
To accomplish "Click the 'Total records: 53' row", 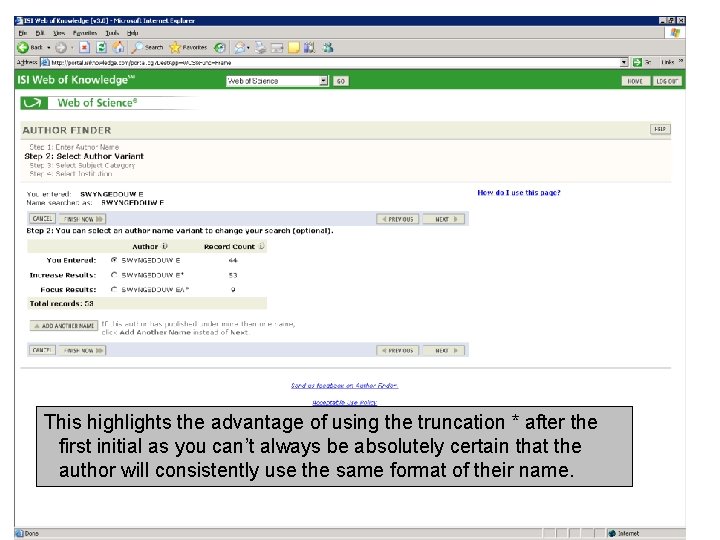I will pyautogui.click(x=147, y=304).
